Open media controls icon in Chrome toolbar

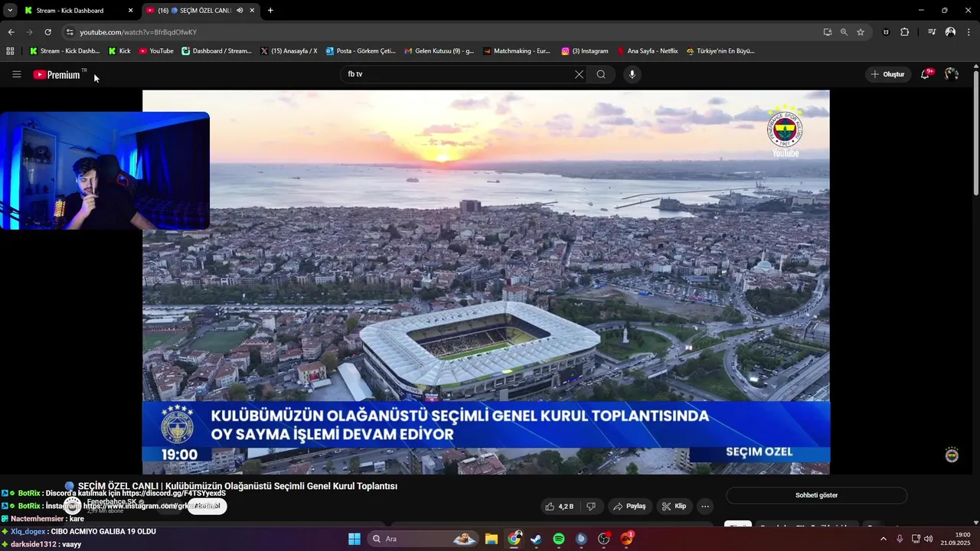point(932,32)
